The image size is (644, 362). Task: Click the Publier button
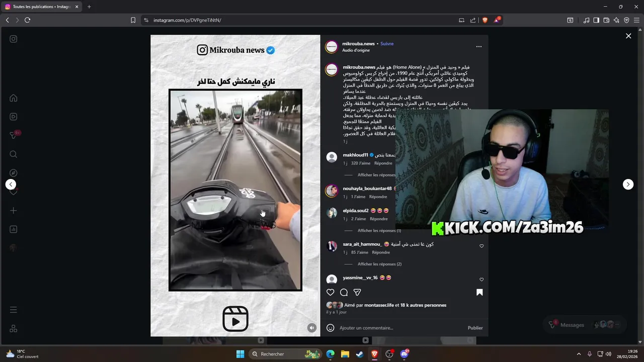click(x=475, y=328)
